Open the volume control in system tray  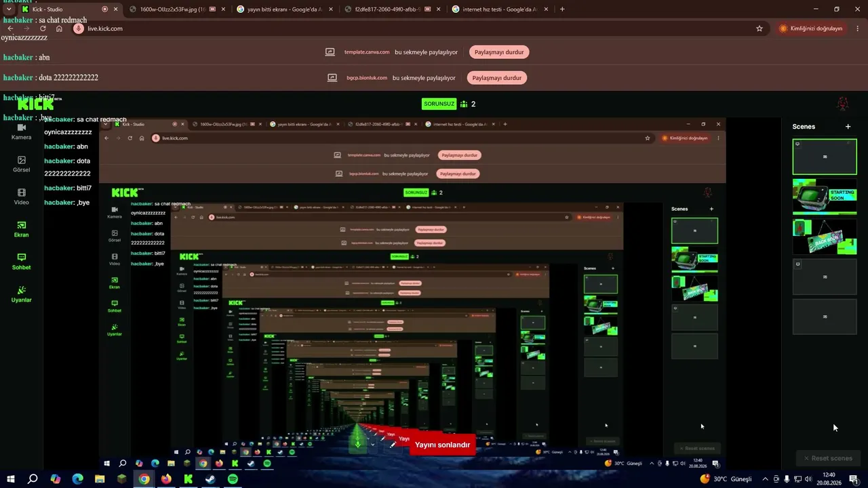coord(808,479)
